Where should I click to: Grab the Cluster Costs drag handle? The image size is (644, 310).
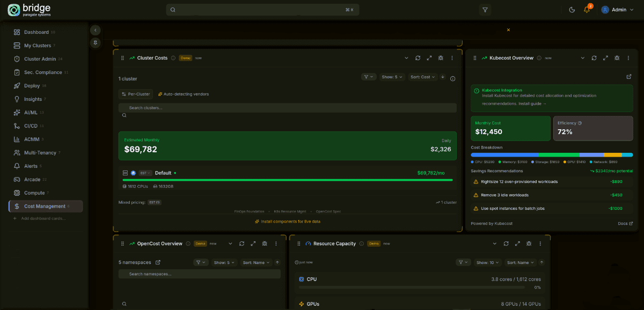tap(122, 58)
